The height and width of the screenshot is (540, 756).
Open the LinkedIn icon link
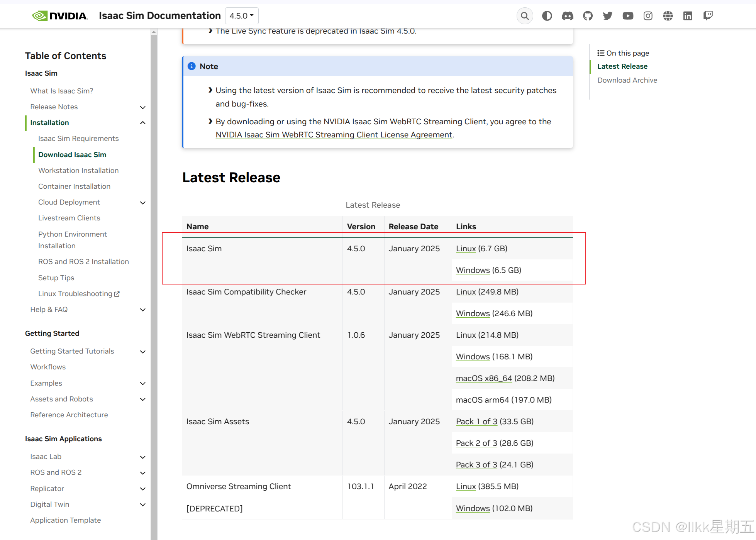click(688, 16)
